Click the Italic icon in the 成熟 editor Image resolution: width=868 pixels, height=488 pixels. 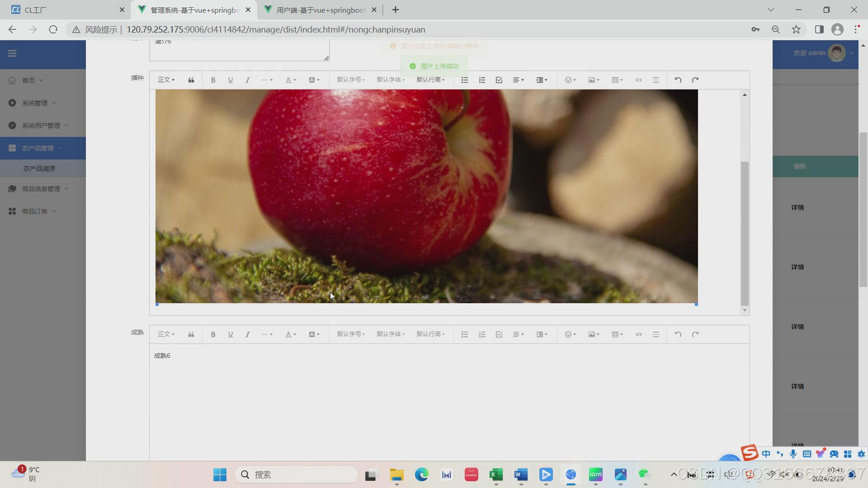(247, 334)
